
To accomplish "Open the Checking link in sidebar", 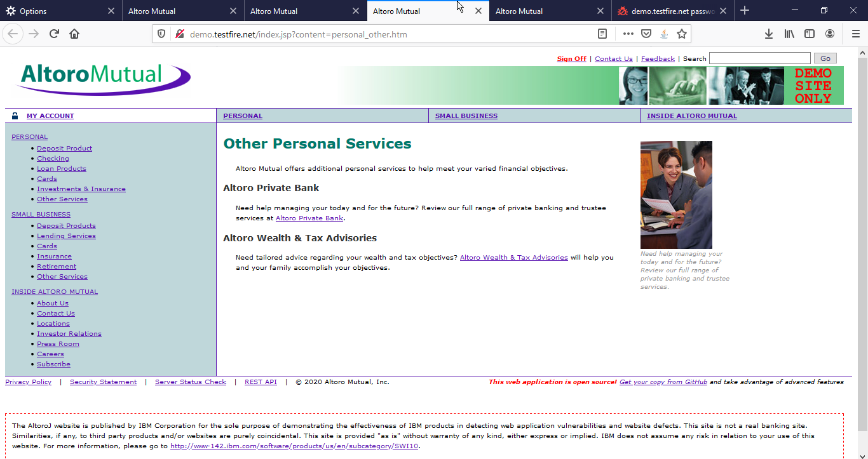I will tap(53, 158).
